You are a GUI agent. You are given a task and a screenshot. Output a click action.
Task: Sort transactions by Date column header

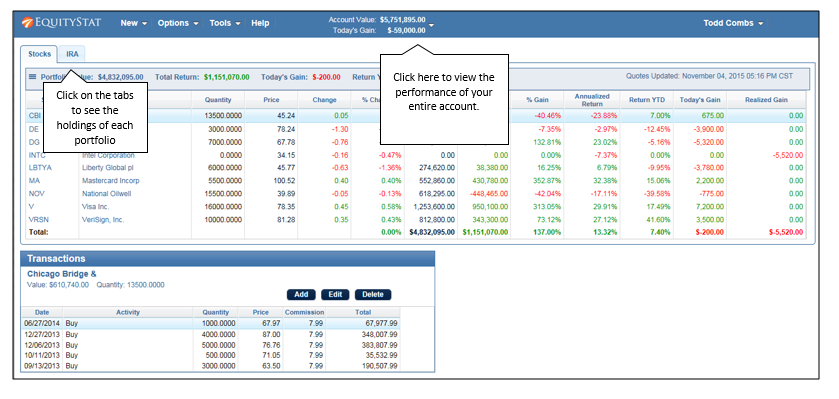point(42,312)
